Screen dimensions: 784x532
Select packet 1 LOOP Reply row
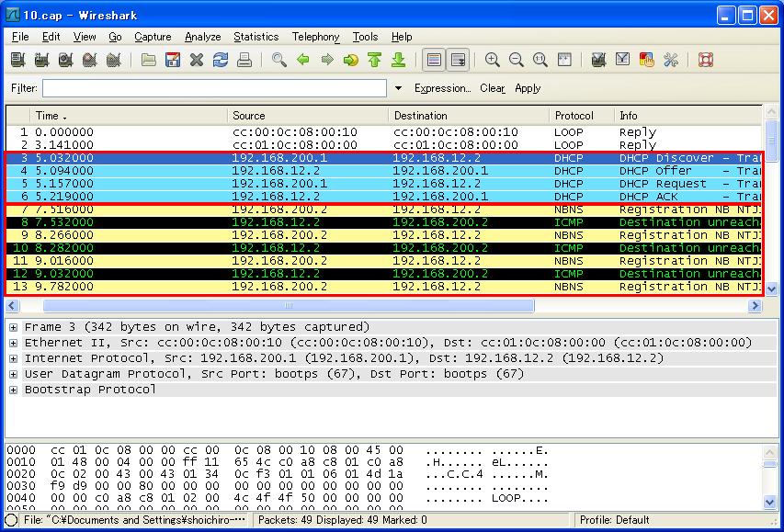point(383,132)
